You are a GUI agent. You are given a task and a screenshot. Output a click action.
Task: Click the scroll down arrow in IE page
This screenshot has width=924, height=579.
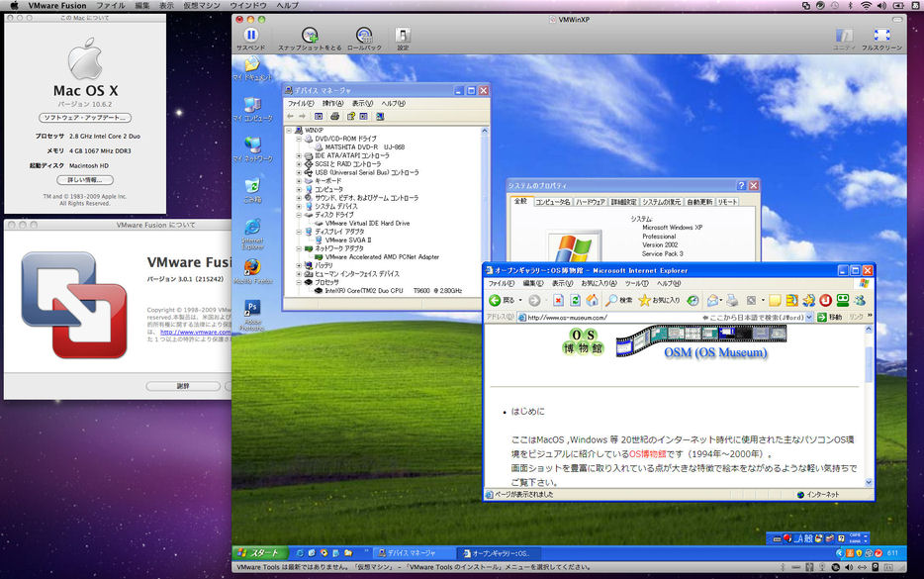[x=869, y=482]
